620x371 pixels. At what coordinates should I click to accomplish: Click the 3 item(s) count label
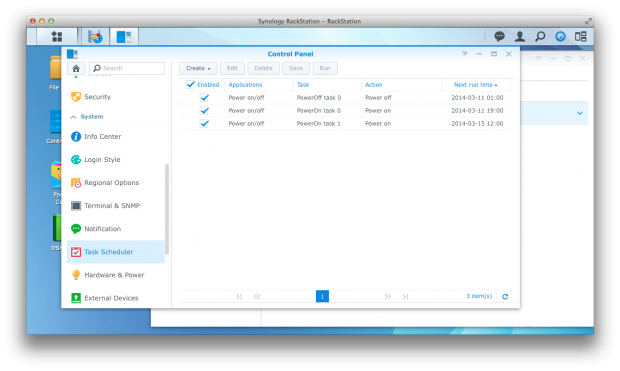click(x=479, y=296)
